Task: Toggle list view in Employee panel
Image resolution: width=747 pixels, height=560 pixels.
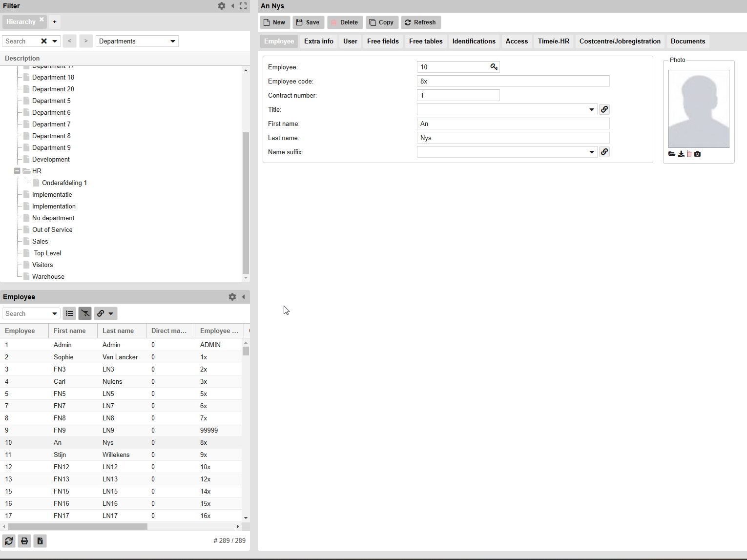Action: 69,313
